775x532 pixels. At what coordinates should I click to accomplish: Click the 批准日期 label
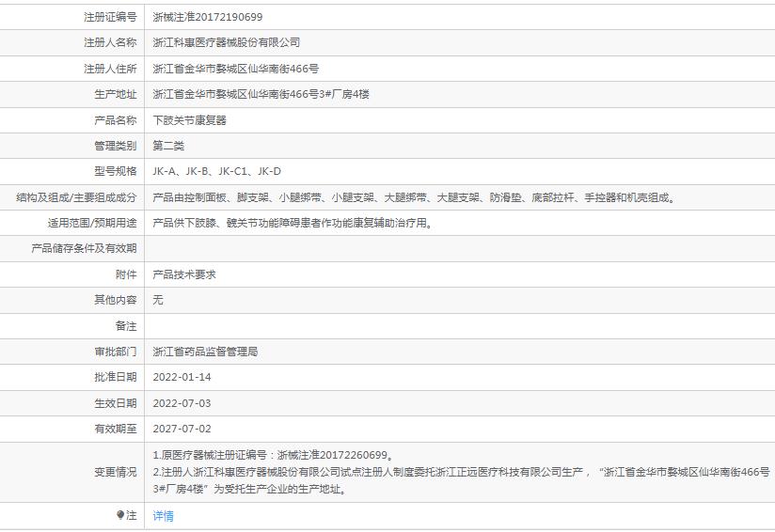coord(116,378)
